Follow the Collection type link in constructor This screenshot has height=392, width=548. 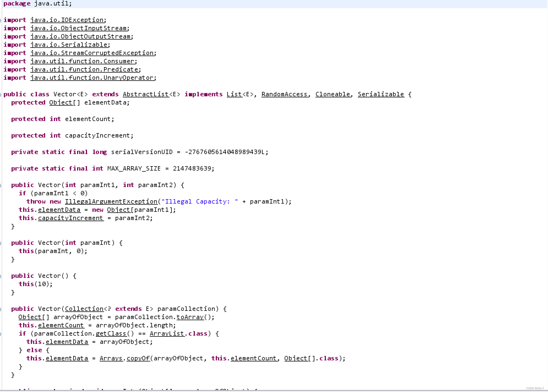(x=84, y=309)
